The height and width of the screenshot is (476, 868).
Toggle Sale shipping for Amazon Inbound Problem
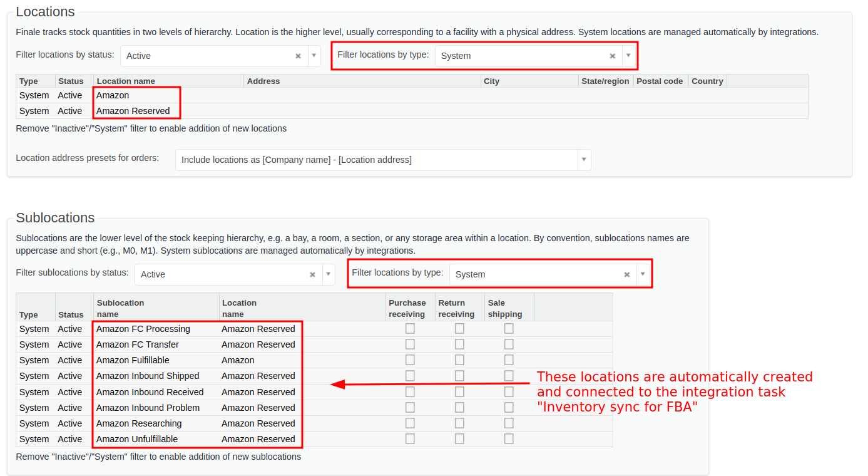click(509, 407)
